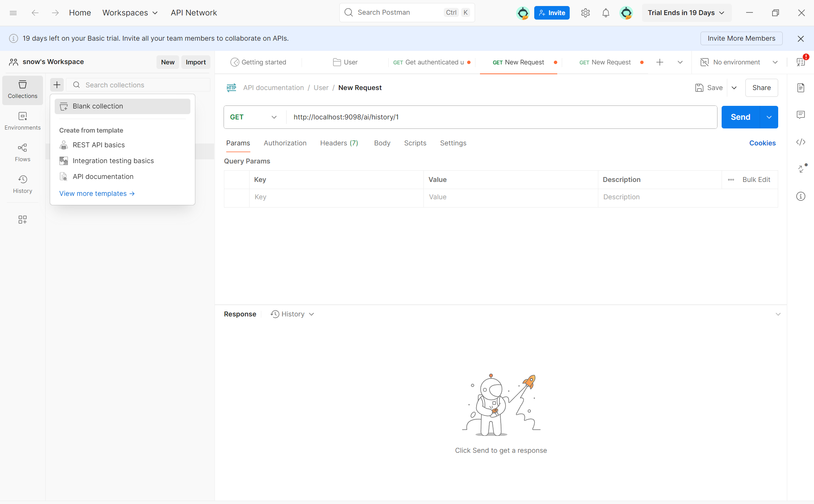Viewport: 814px width, 504px height.
Task: Open the Getting started tab
Action: pyautogui.click(x=259, y=62)
